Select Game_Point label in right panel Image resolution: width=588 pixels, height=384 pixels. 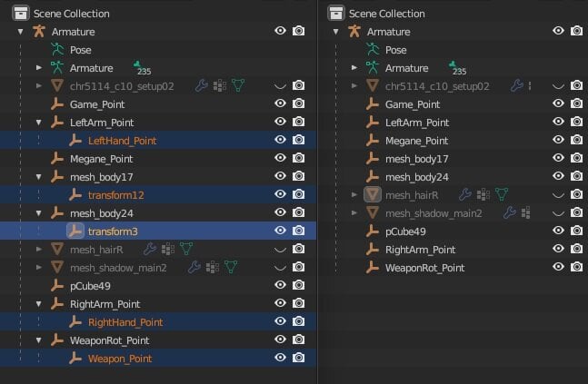413,104
